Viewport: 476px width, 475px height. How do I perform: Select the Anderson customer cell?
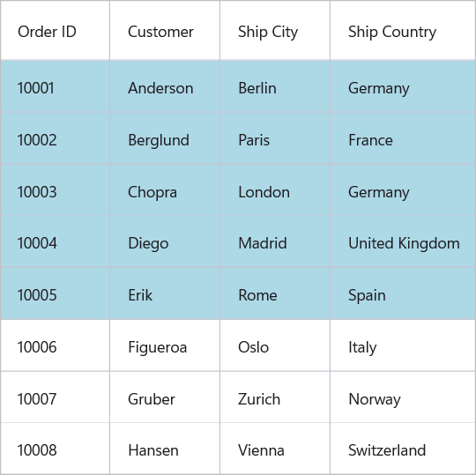pyautogui.click(x=165, y=86)
